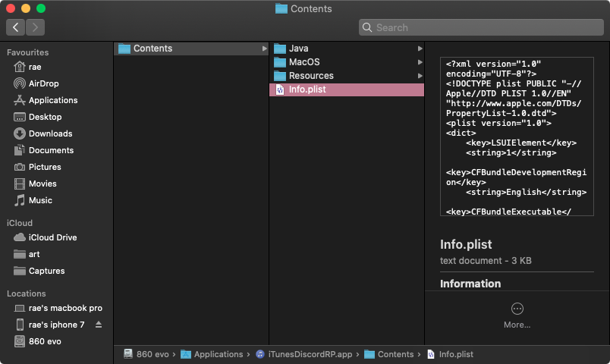The width and height of the screenshot is (610, 364).
Task: Expand the Resources folder arrow
Action: 420,76
